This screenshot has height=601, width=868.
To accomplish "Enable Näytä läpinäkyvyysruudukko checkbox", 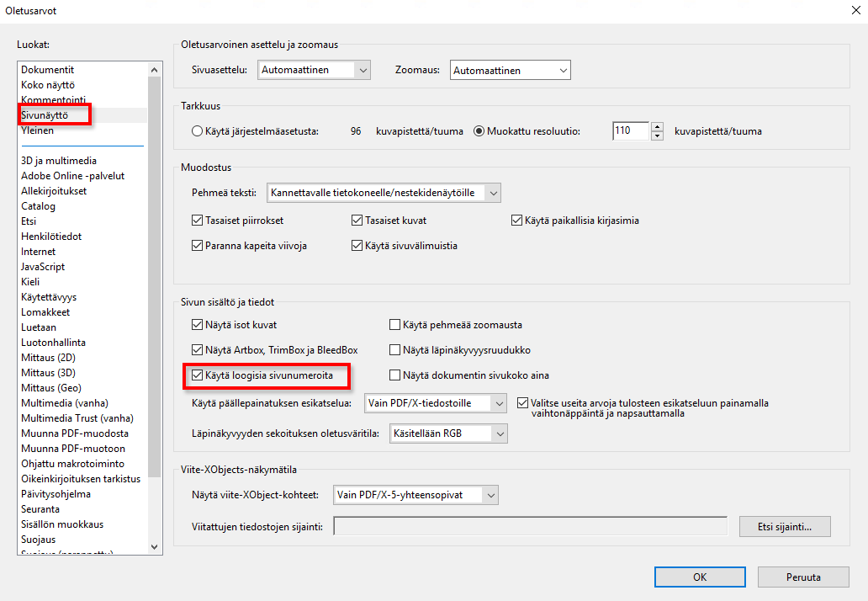I will [x=394, y=350].
